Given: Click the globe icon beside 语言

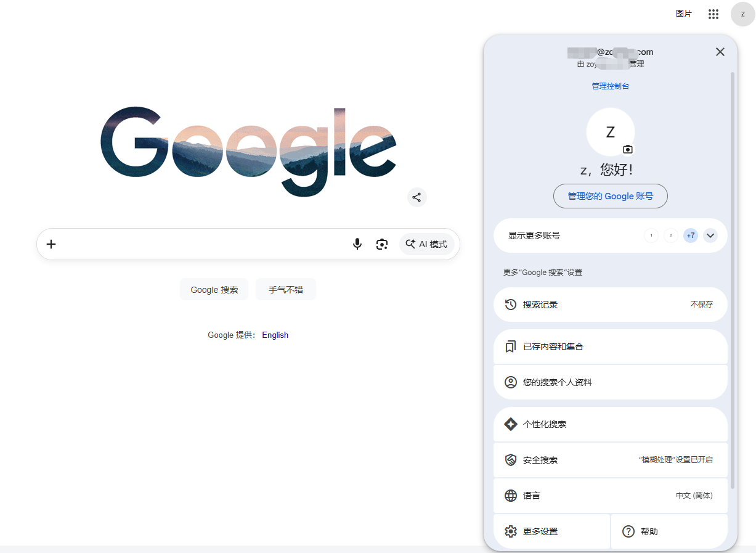Looking at the screenshot, I should click(511, 496).
